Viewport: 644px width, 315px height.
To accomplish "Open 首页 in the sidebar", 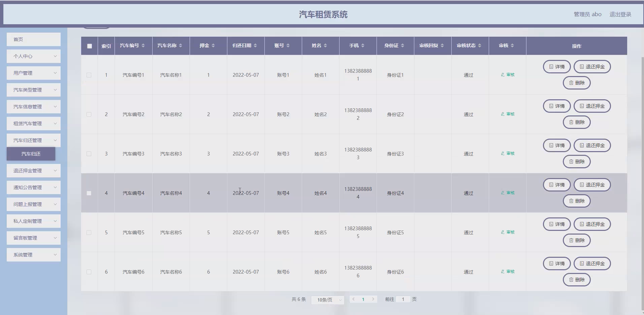I will tap(34, 39).
